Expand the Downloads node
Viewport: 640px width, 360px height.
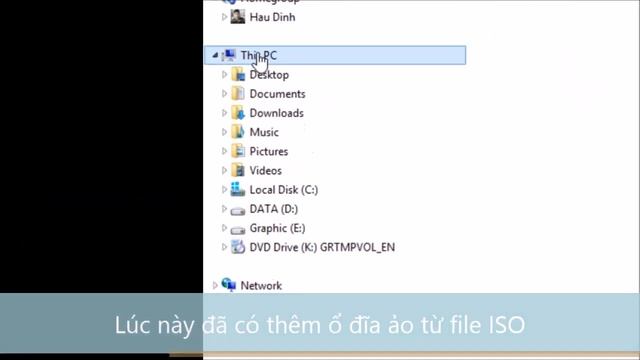point(224,113)
